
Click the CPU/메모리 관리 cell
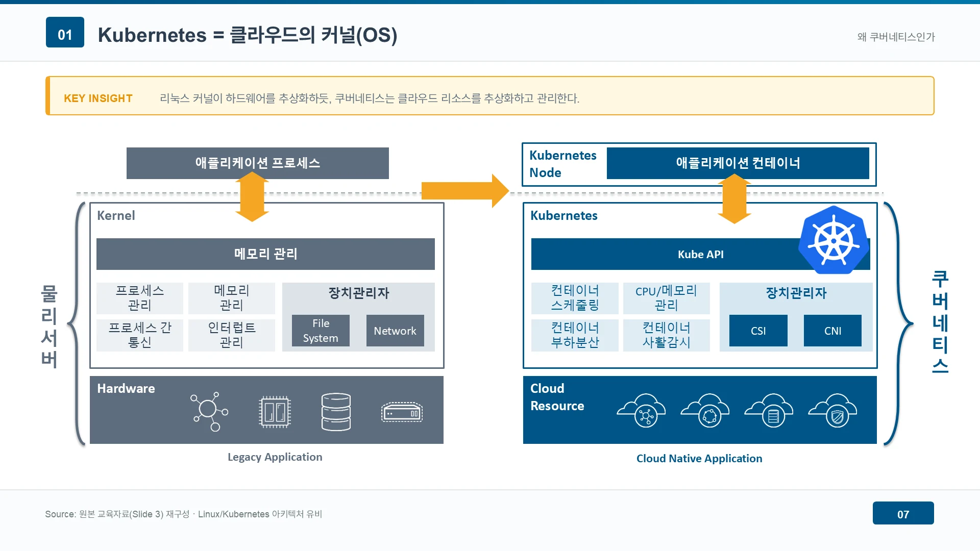[x=667, y=298]
